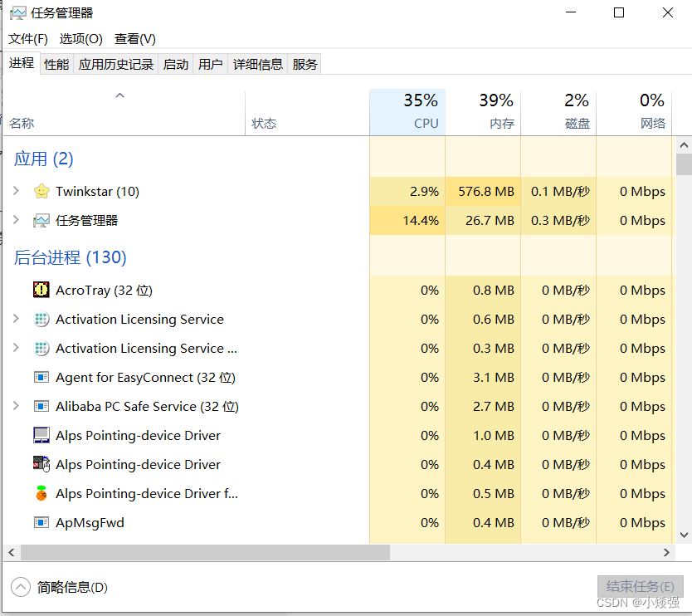Screen dimensions: 692x616
Task: Click the 后台进程 (130) group heading
Action: coord(70,257)
